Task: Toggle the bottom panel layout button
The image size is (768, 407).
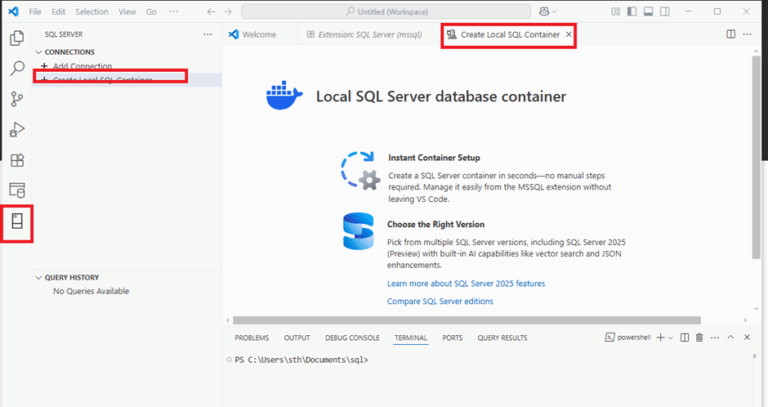Action: tap(649, 11)
